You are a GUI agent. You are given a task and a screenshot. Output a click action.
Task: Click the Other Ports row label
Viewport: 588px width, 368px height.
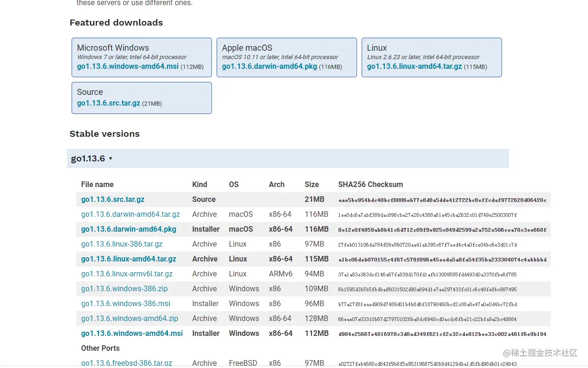(x=100, y=348)
